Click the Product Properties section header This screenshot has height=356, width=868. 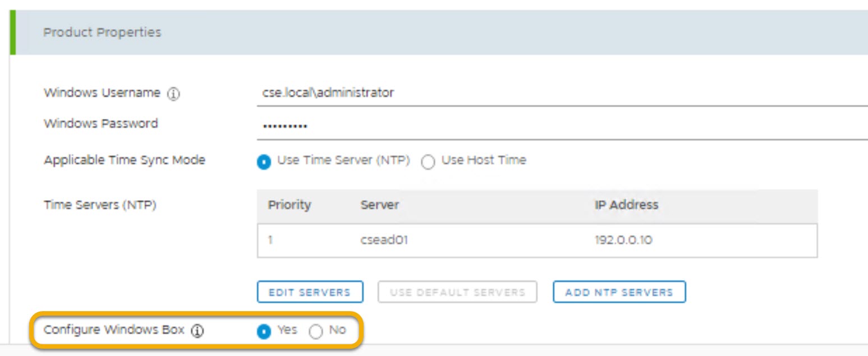pos(102,33)
